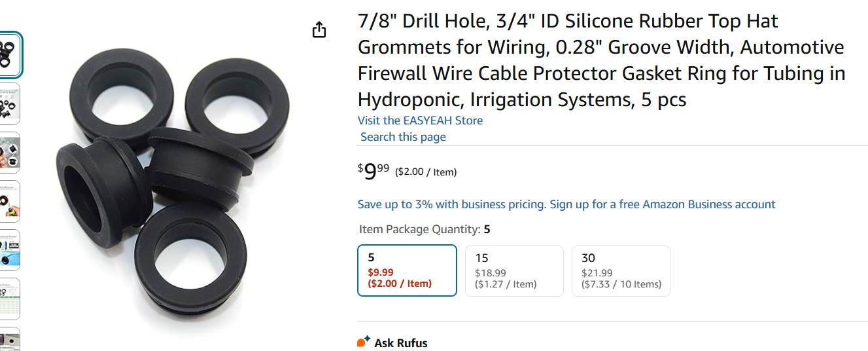Click the $9.99 price display

click(x=373, y=172)
